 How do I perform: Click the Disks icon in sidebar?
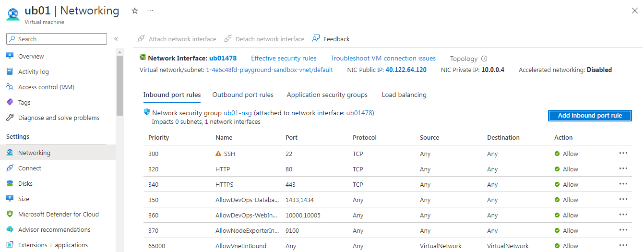(x=10, y=183)
